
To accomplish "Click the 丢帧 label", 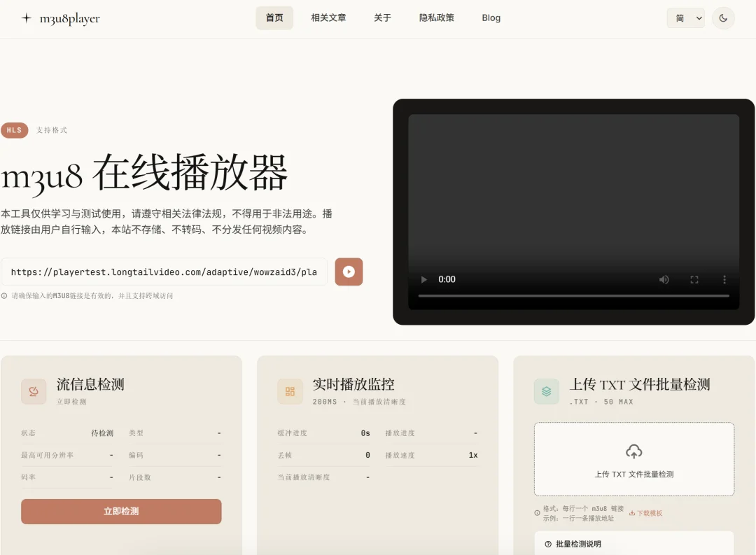I will (x=284, y=455).
